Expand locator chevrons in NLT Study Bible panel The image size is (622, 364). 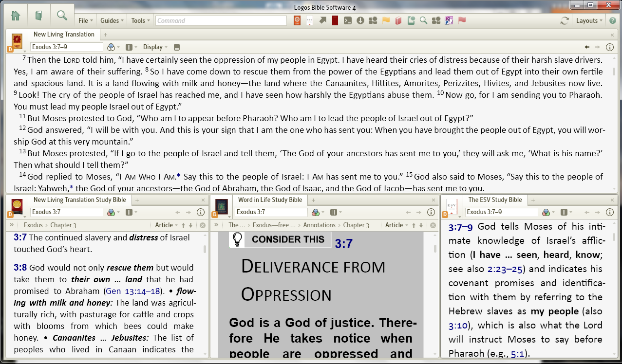tap(11, 225)
